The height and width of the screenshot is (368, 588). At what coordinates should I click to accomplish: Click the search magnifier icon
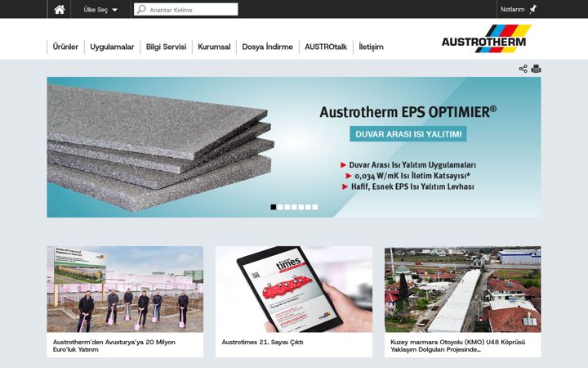point(141,9)
